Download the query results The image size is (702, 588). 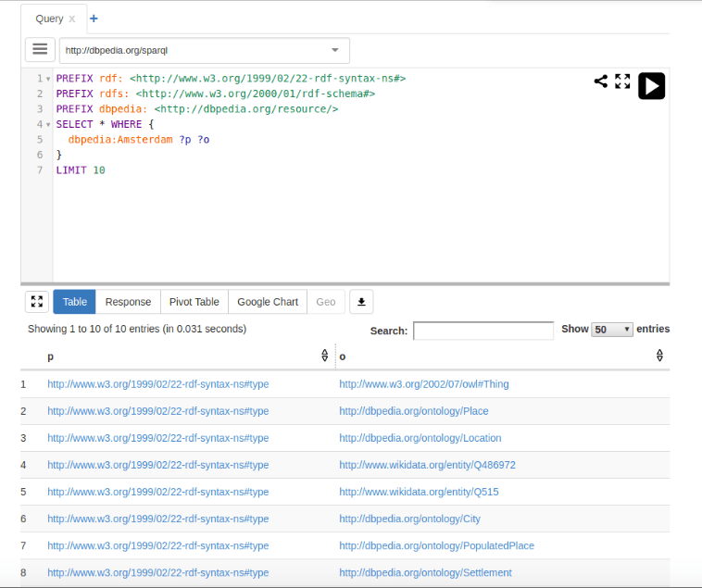(x=361, y=302)
